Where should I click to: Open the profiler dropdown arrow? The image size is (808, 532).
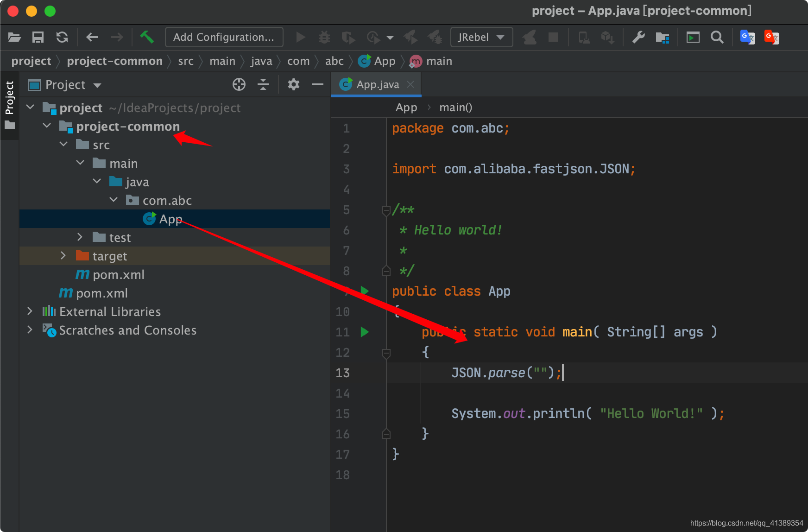pyautogui.click(x=390, y=38)
